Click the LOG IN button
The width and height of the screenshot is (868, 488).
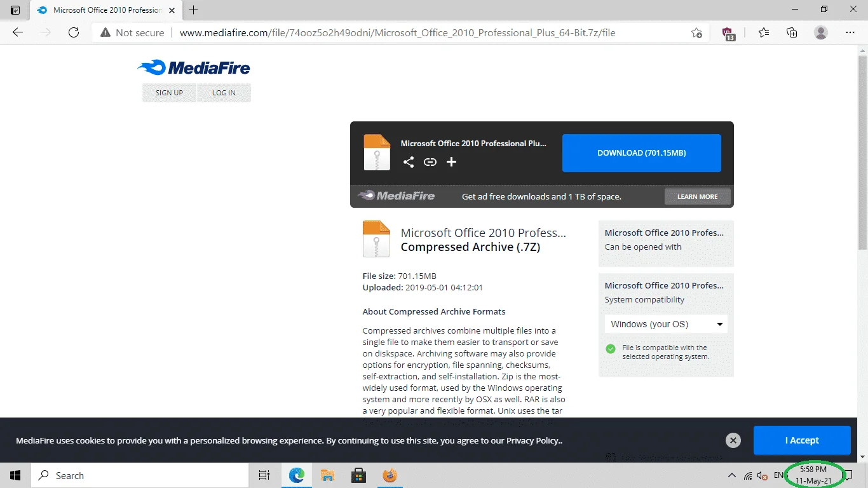224,93
